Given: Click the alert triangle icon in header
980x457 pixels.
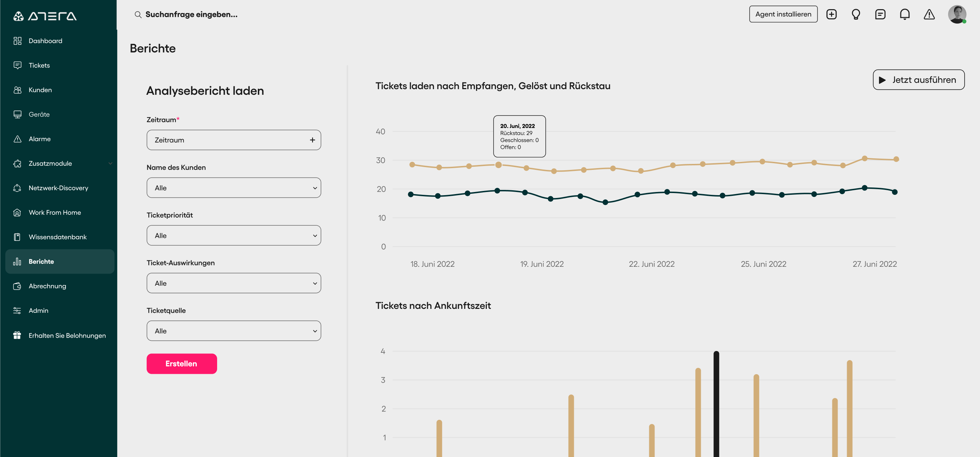Looking at the screenshot, I should click(x=929, y=14).
